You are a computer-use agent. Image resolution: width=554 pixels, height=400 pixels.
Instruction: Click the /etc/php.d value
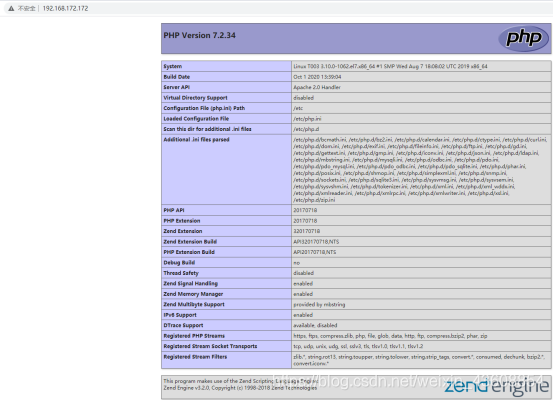[x=306, y=129]
